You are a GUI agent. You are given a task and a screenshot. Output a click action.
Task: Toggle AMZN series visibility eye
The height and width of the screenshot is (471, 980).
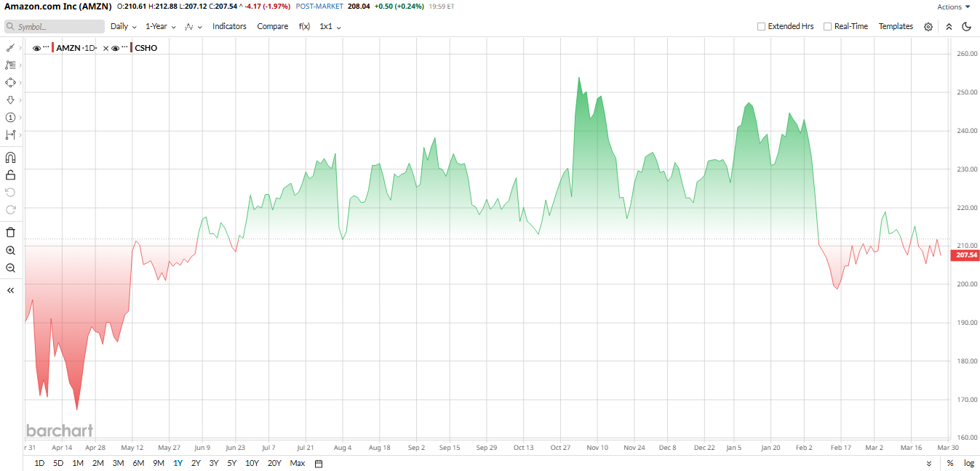pos(36,48)
